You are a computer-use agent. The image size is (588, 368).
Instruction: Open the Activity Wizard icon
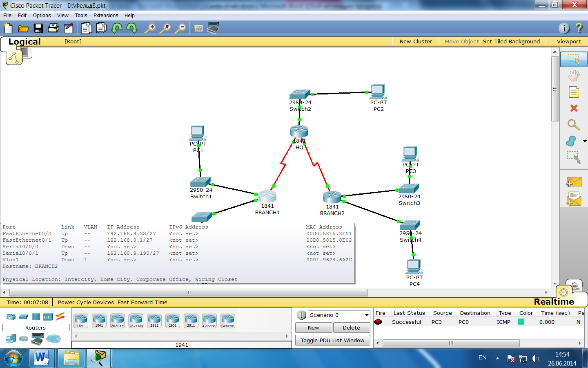69,28
